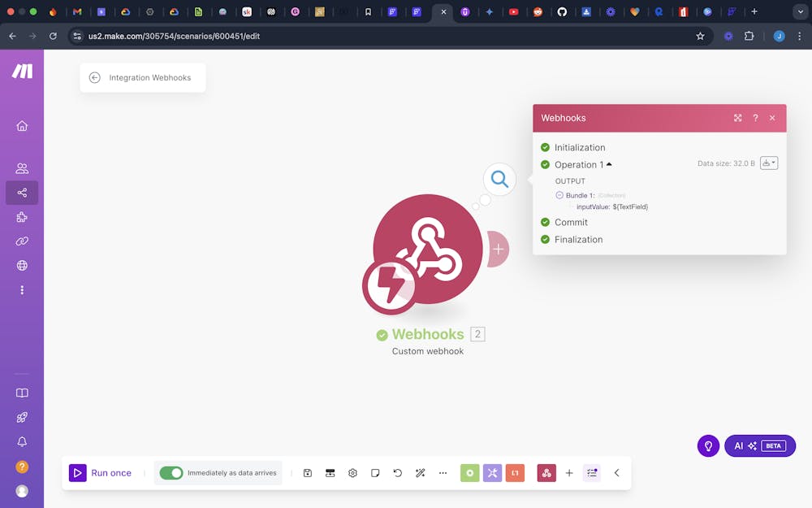Toggle the scheduling switch Immediately as data arrives
The height and width of the screenshot is (508, 812).
coord(171,473)
